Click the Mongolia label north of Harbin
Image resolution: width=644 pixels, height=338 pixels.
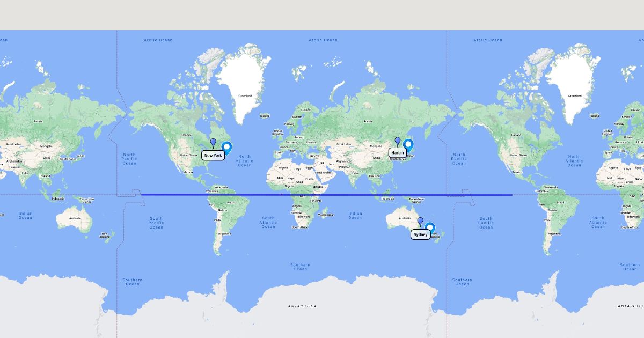[x=376, y=146]
